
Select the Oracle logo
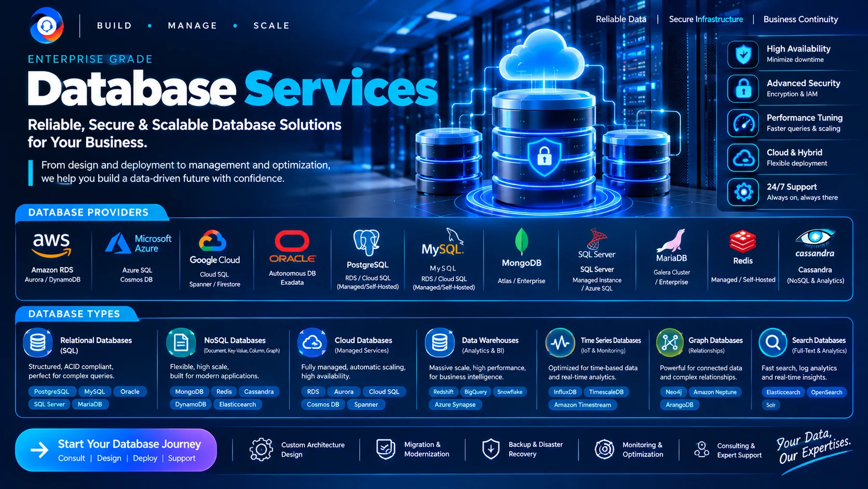click(292, 247)
